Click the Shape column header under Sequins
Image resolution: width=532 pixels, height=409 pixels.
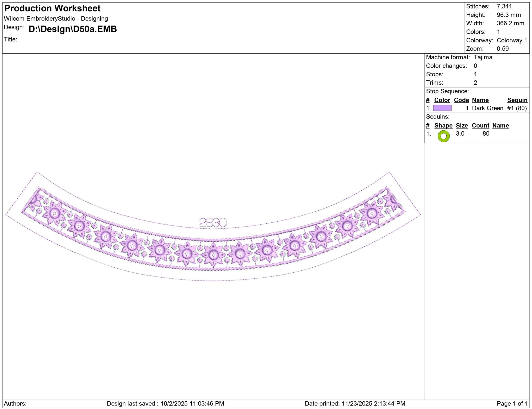point(443,126)
